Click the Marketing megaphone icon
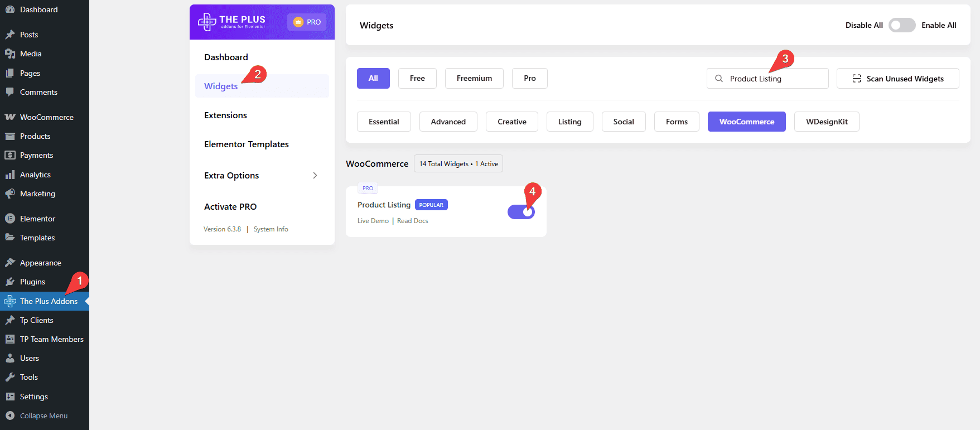980x430 pixels. (10, 194)
